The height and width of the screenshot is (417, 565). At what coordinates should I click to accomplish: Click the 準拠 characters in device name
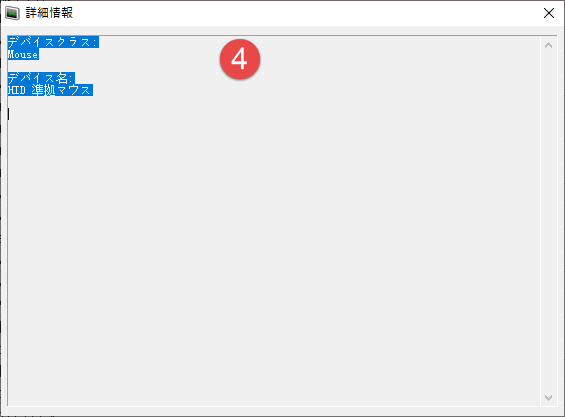(43, 90)
